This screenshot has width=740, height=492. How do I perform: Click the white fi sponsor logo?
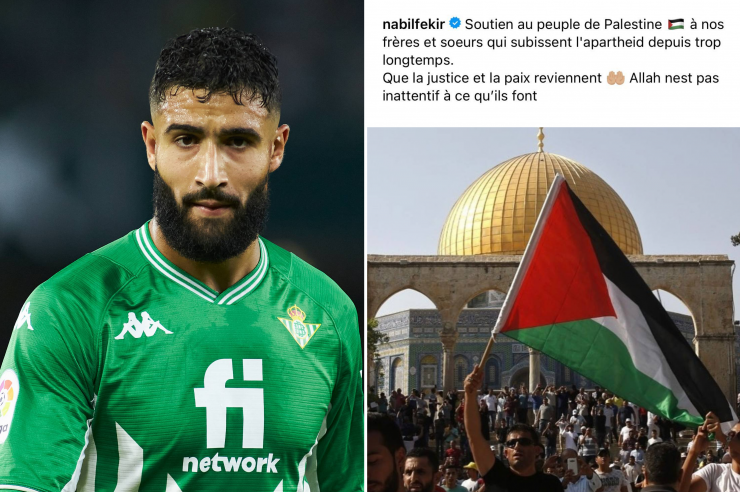[229, 403]
